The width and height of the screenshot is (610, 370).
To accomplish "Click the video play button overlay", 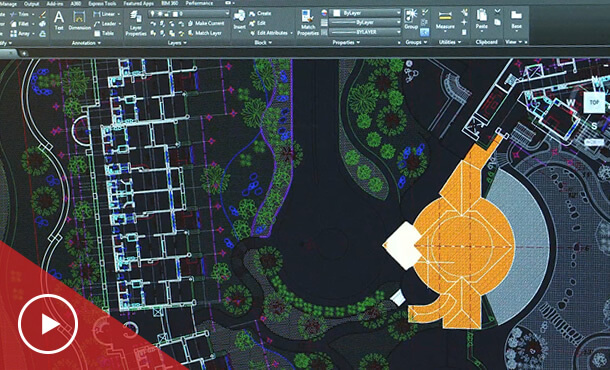I will (x=48, y=324).
